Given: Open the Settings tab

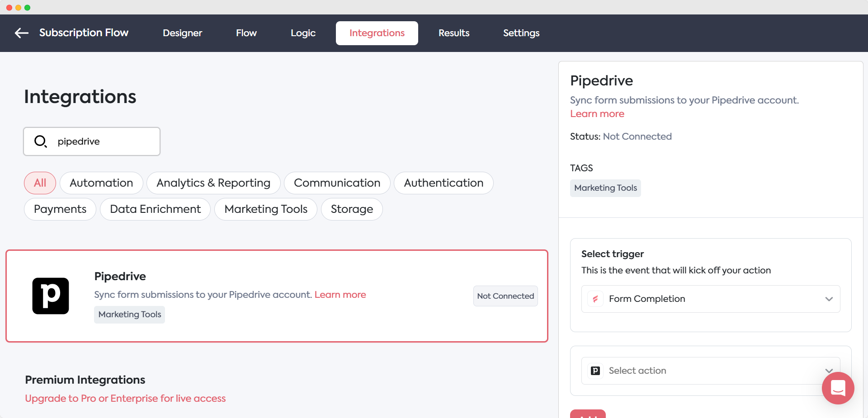Looking at the screenshot, I should (x=521, y=33).
